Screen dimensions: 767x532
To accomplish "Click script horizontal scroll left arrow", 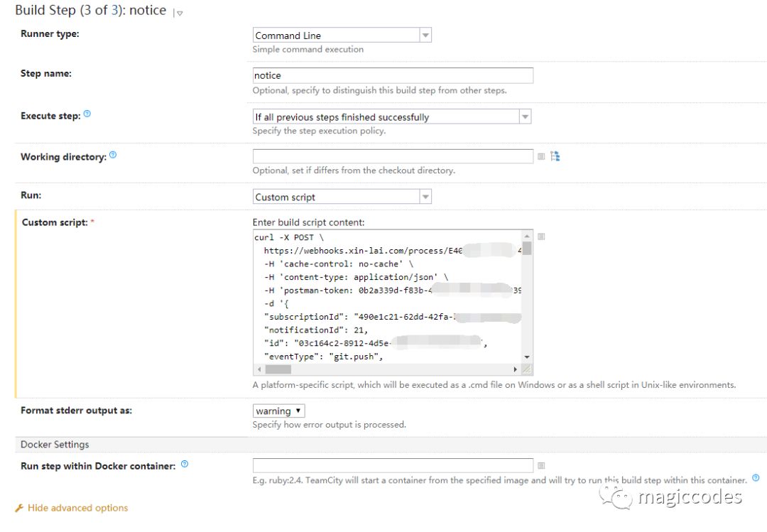I will (259, 369).
